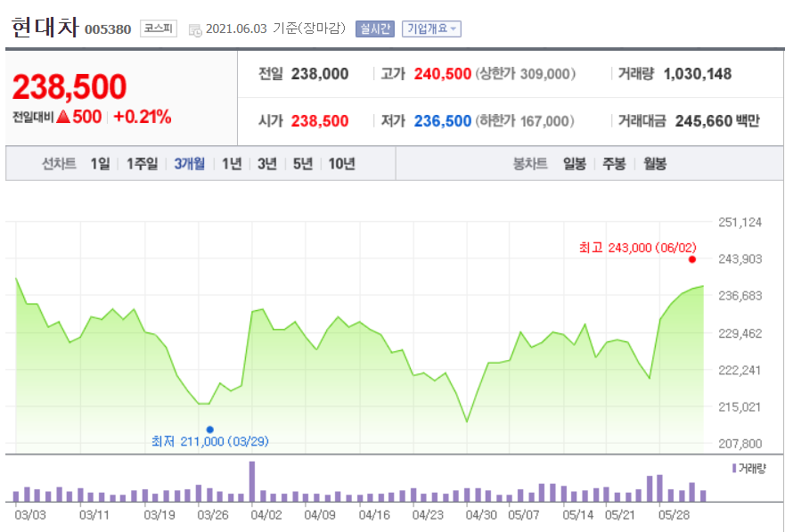This screenshot has height=532, width=785.
Task: Click the 고가 value 240,500
Action: pyautogui.click(x=443, y=74)
